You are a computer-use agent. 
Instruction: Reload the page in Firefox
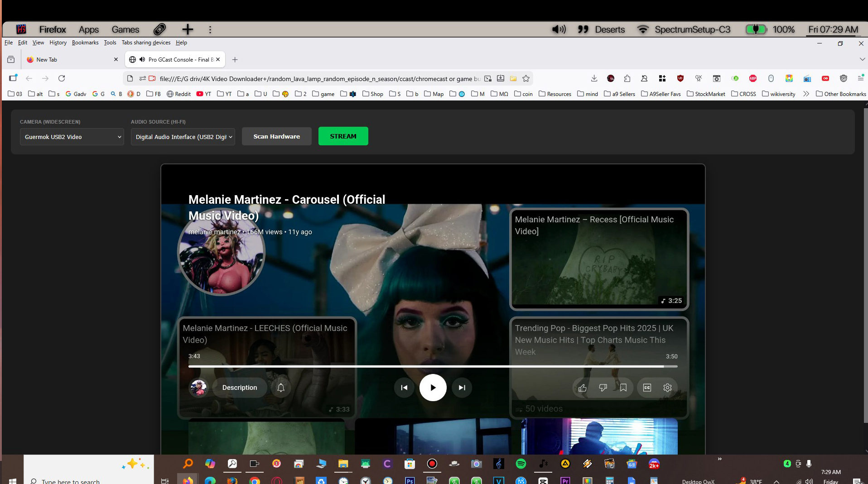tap(62, 78)
